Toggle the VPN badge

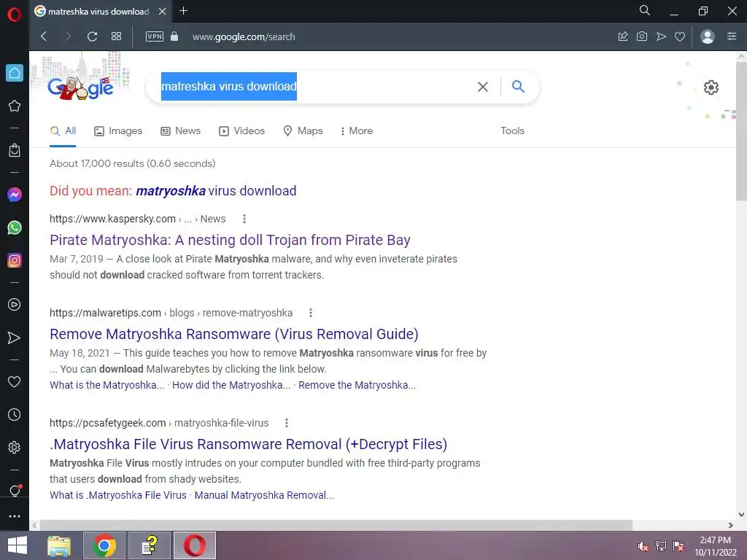(x=155, y=36)
